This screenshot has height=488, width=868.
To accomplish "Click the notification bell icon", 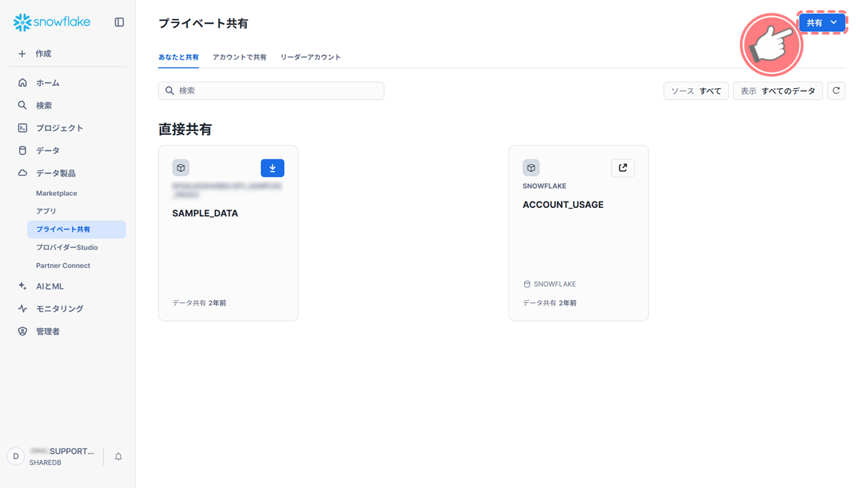I will 118,457.
